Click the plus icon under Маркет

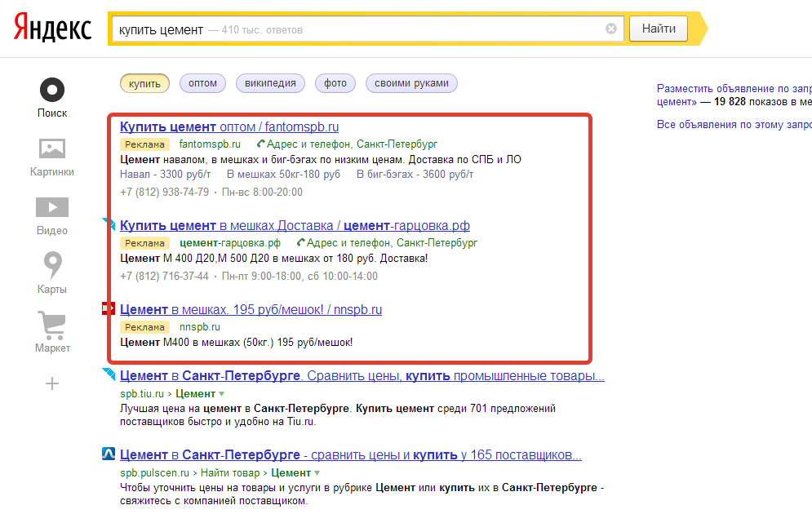[52, 383]
